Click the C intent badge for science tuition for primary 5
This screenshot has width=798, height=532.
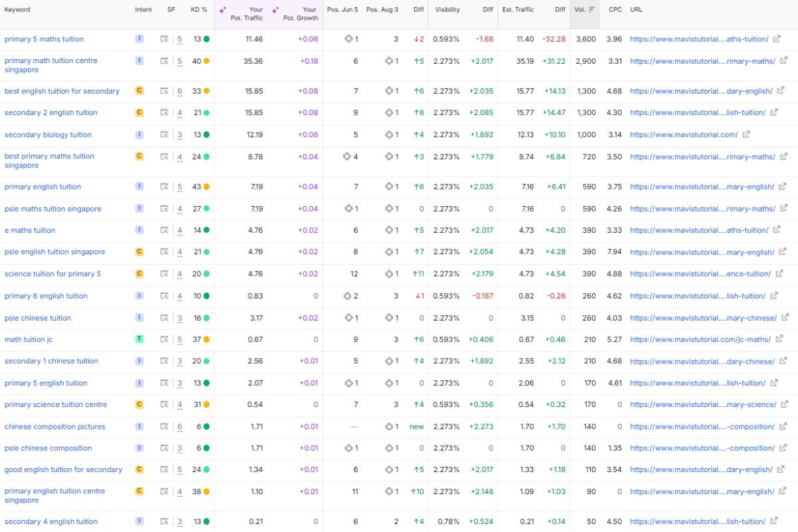coord(139,273)
